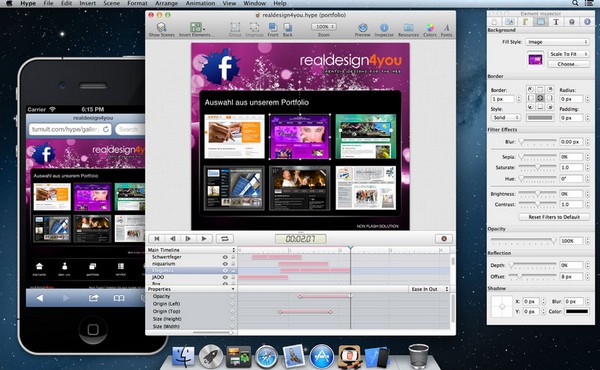Click the Spotlight search icon
The height and width of the screenshot is (370, 600).
[x=575, y=3]
